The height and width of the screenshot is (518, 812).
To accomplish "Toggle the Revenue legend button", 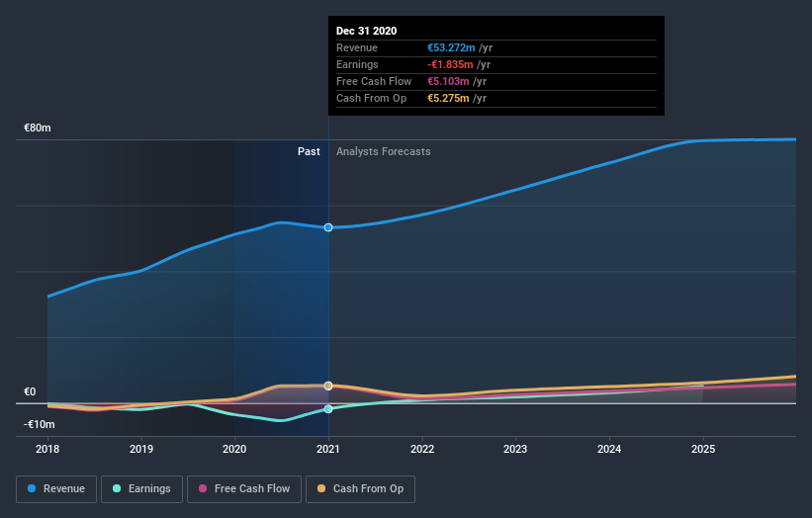I will (x=56, y=489).
